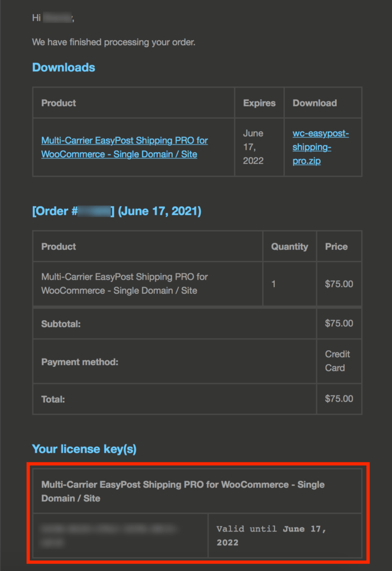Viewport: 392px width, 571px height.
Task: Click the 'Valid until June 17, 2022' text
Action: pos(271,535)
